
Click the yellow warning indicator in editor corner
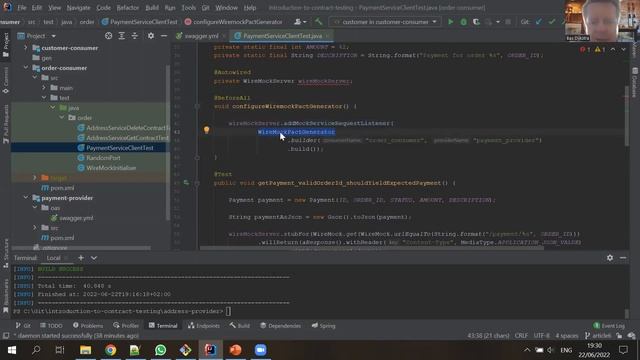[600, 49]
